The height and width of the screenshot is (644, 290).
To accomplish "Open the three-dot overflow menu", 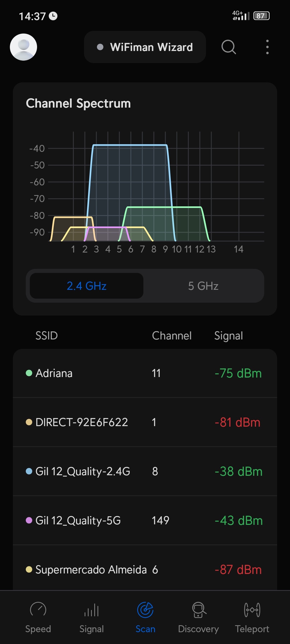I will [267, 47].
